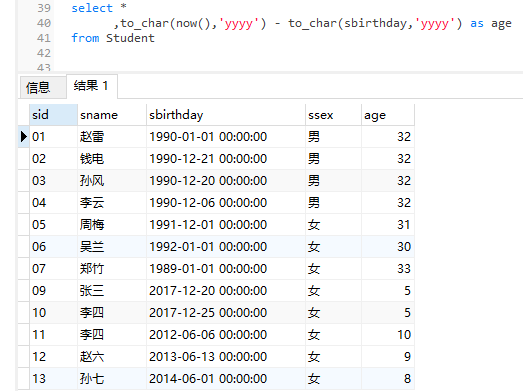Select sid cell 03
Image resolution: width=523 pixels, height=391 pixels.
tap(53, 181)
